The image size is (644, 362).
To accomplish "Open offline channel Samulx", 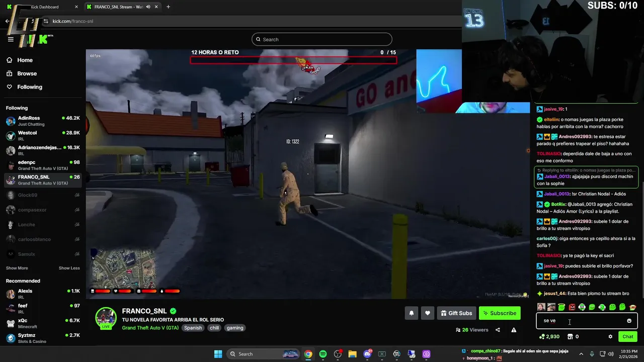I will [x=43, y=254].
